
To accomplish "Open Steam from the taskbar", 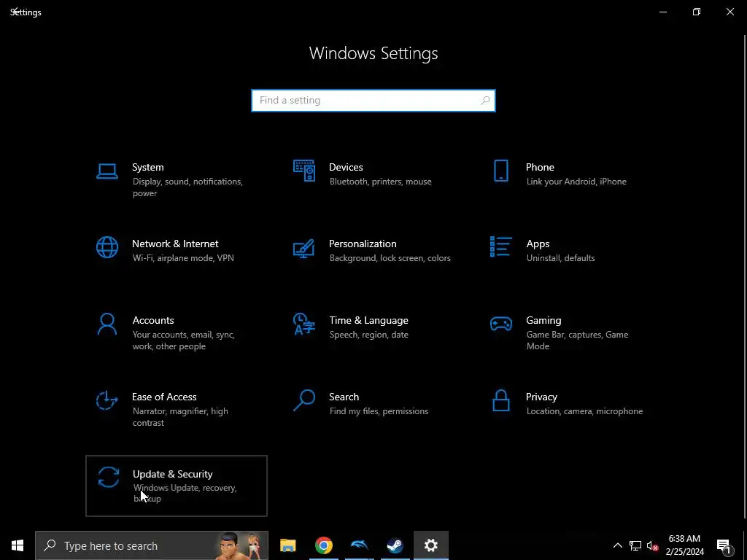I will [x=395, y=545].
